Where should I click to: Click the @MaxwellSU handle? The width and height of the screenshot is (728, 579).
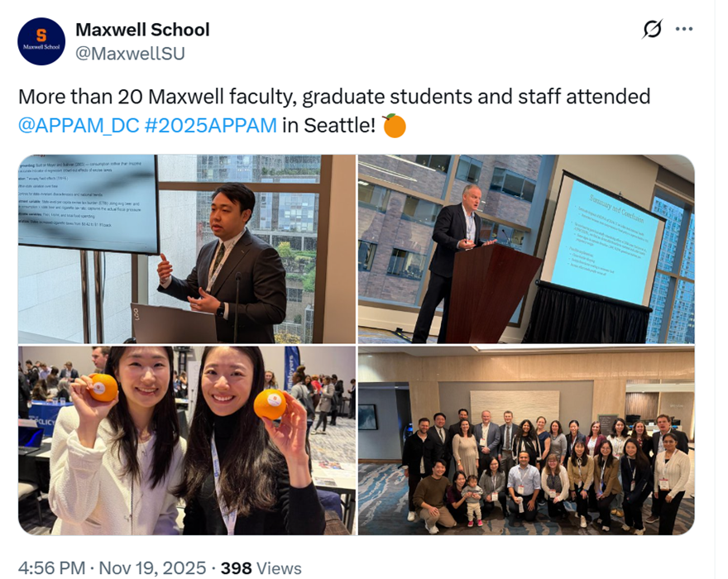[130, 54]
